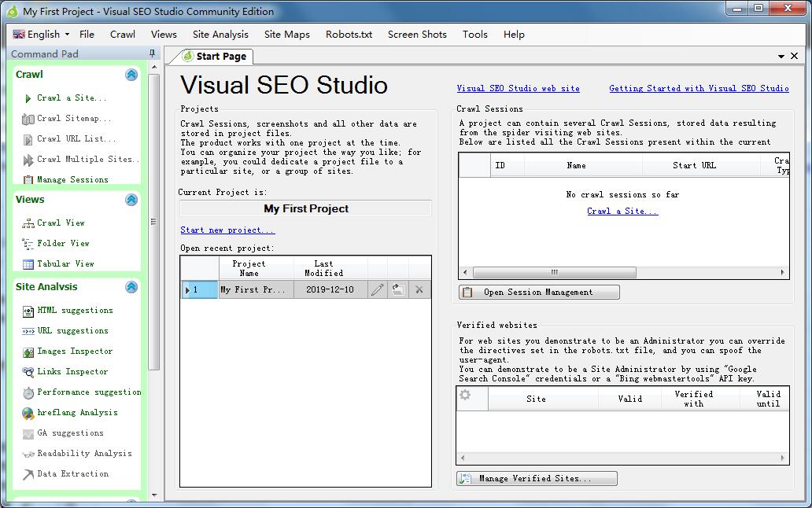Collapse the Site Analysis section
The height and width of the screenshot is (508, 812).
[x=131, y=287]
